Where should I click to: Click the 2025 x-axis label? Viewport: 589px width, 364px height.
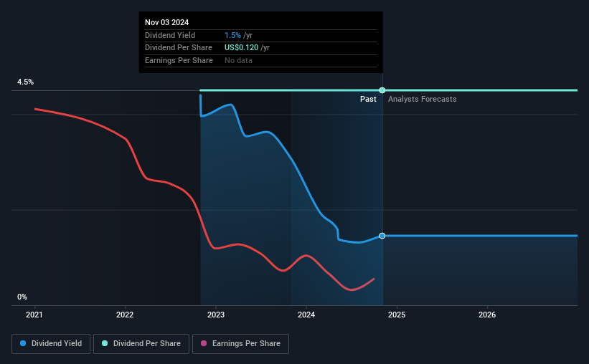click(397, 315)
